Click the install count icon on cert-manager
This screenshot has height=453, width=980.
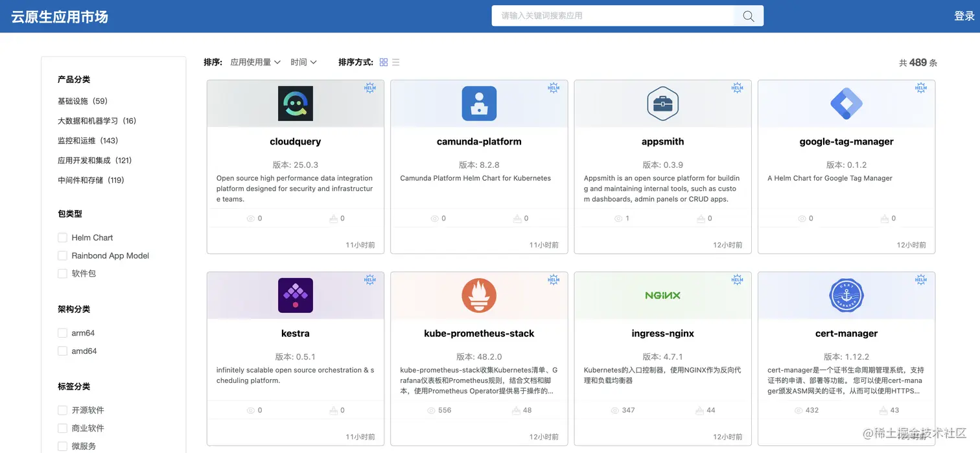point(883,410)
